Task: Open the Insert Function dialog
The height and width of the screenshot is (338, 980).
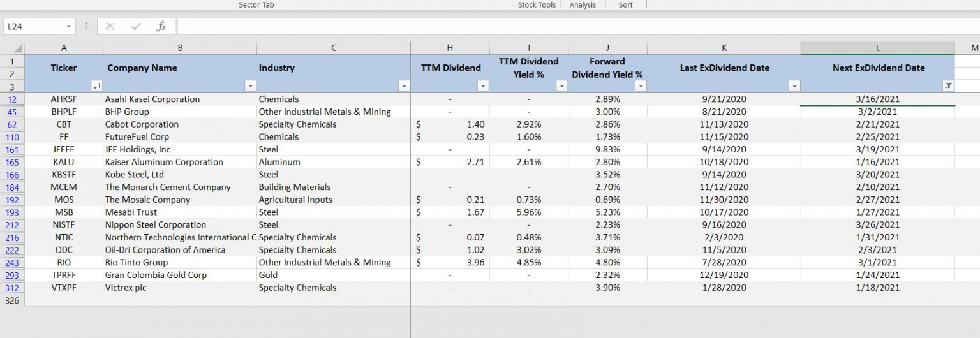Action: click(161, 26)
